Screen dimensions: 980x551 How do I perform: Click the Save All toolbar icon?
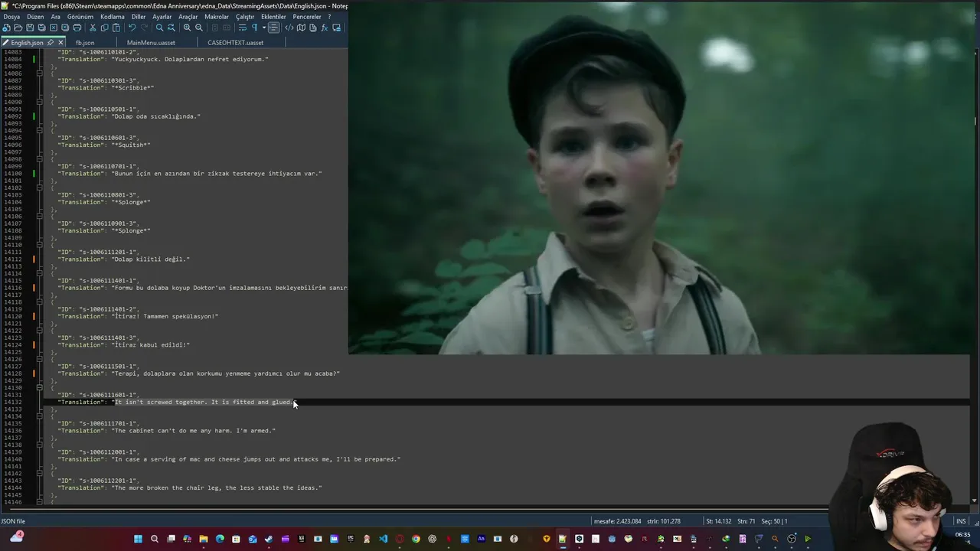pos(41,28)
